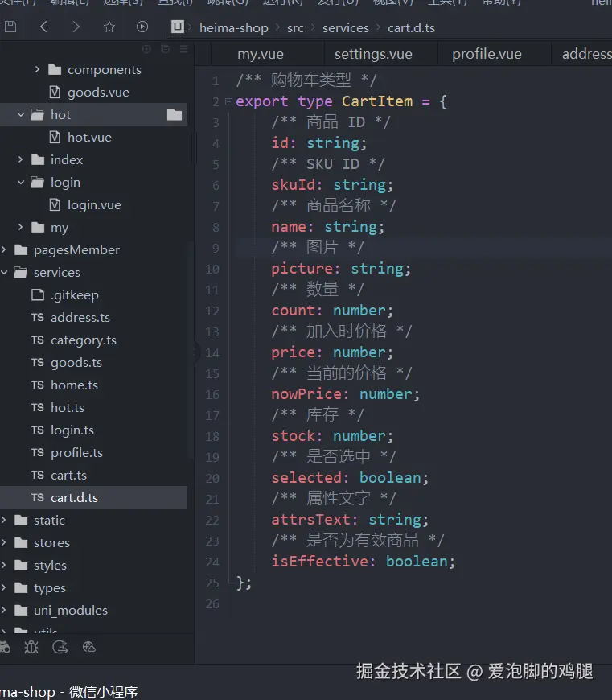
Task: Click the 'skuId: string;' code line
Action: 332,185
